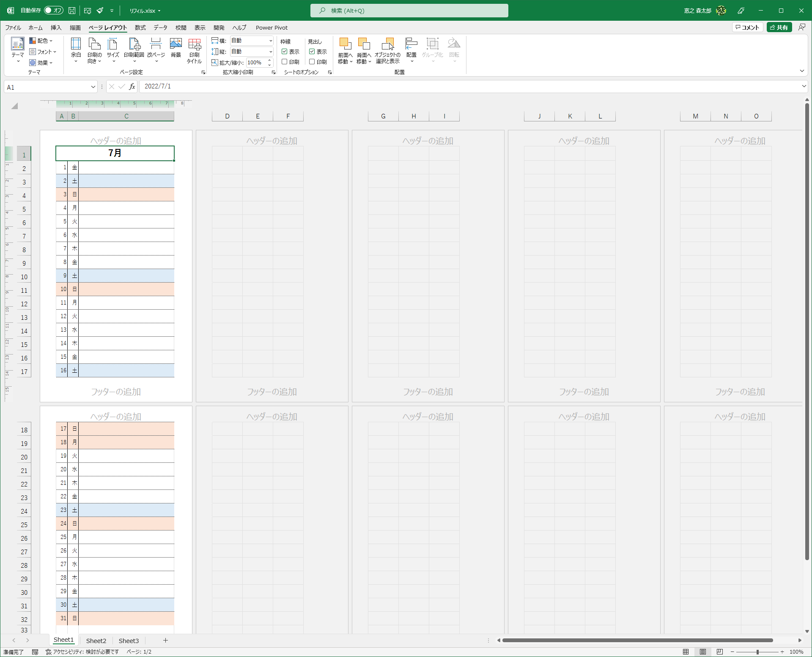Click the コメント button
812x657 pixels.
747,27
